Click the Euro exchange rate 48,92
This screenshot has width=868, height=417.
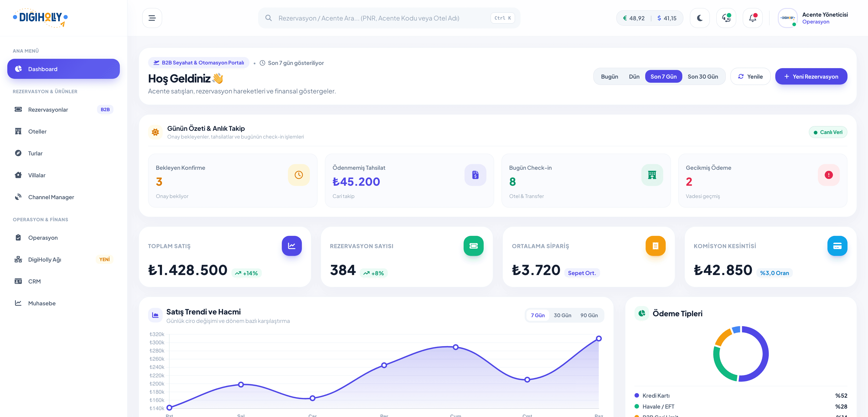[634, 18]
